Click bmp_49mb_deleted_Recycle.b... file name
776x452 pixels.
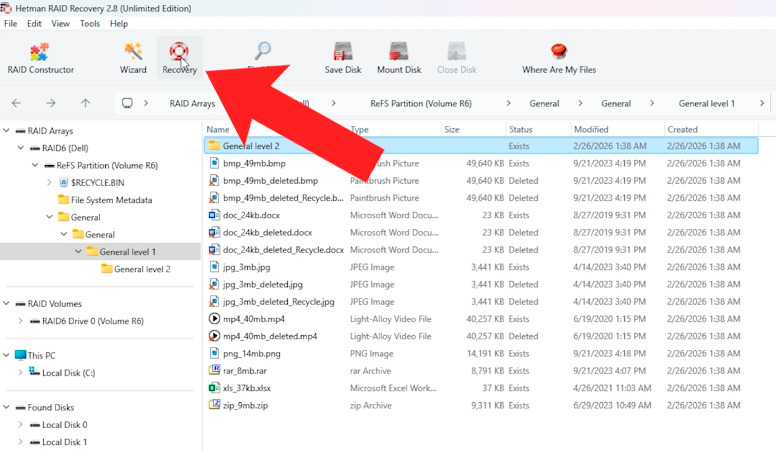coord(283,198)
